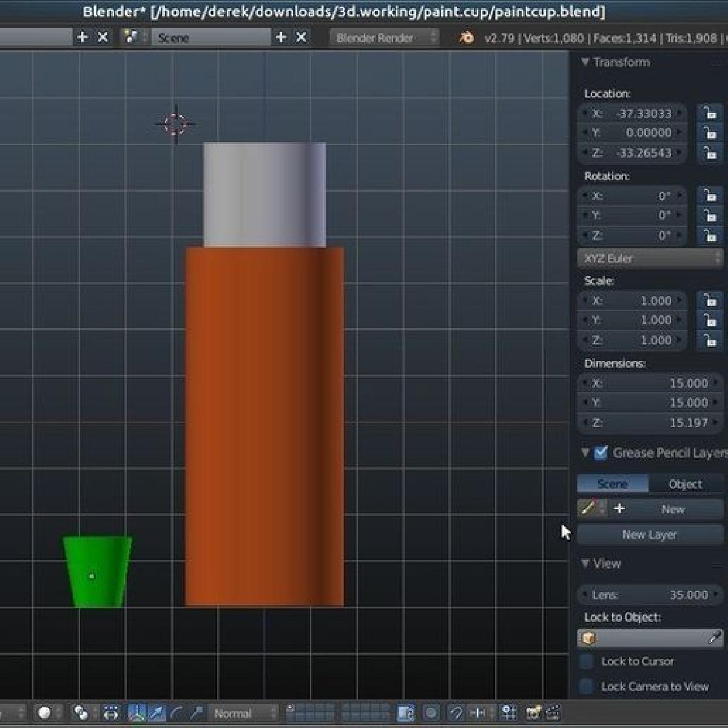Screen dimensions: 728x728
Task: Click the Dimensions Z field showing 15.197
Action: click(649, 423)
